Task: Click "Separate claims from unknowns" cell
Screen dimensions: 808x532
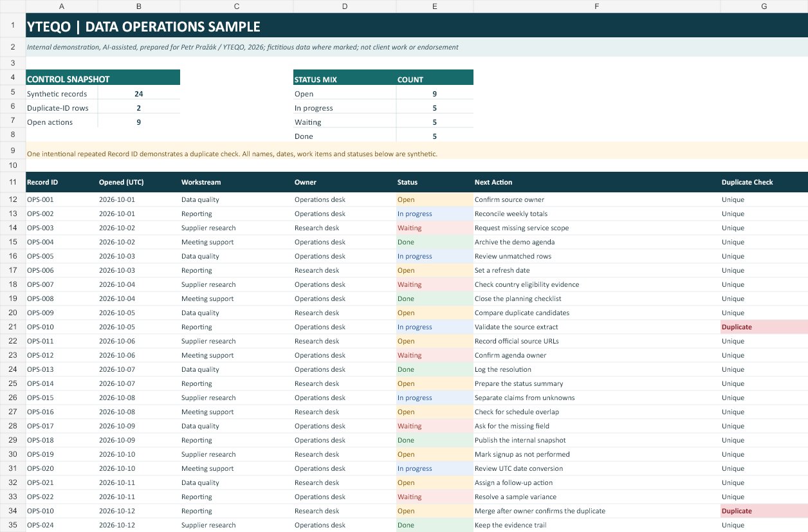Action: [x=597, y=398]
